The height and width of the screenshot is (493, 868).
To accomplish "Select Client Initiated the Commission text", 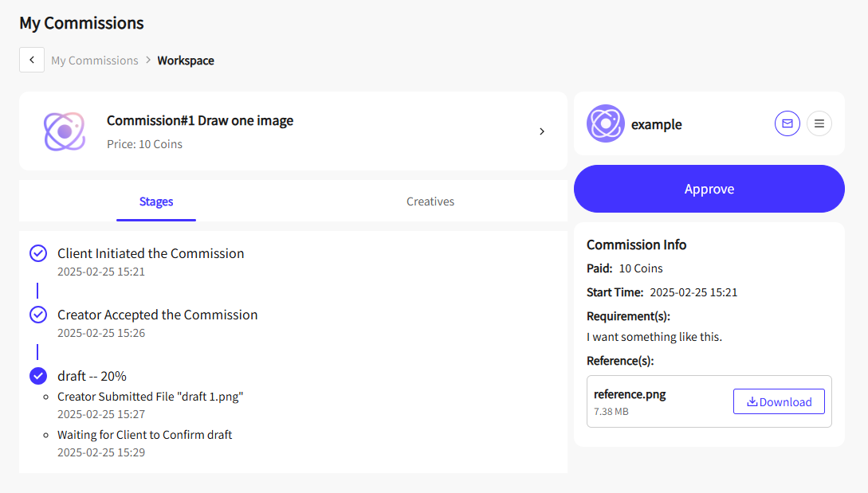I will (x=151, y=252).
